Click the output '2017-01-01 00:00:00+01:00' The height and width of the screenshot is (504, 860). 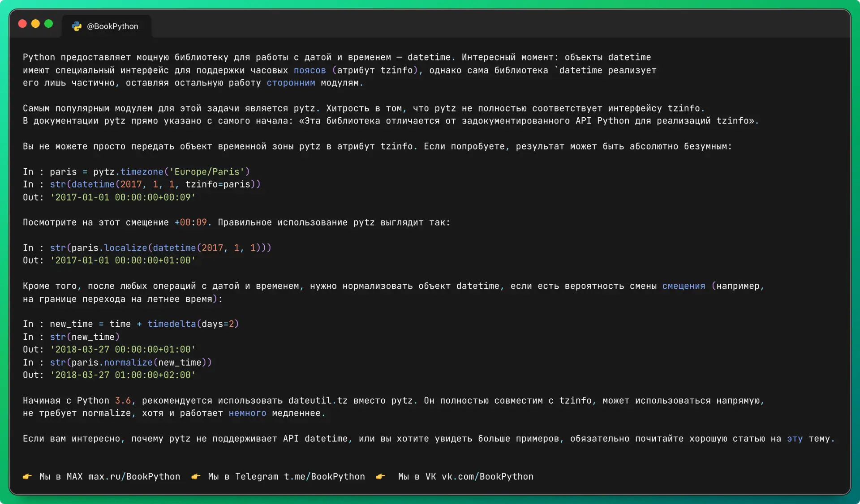tap(123, 261)
